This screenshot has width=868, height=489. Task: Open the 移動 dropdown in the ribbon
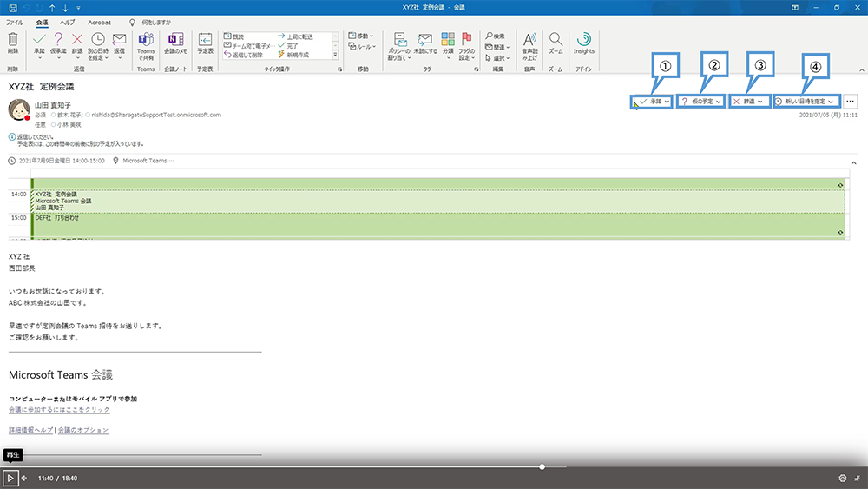click(x=361, y=36)
